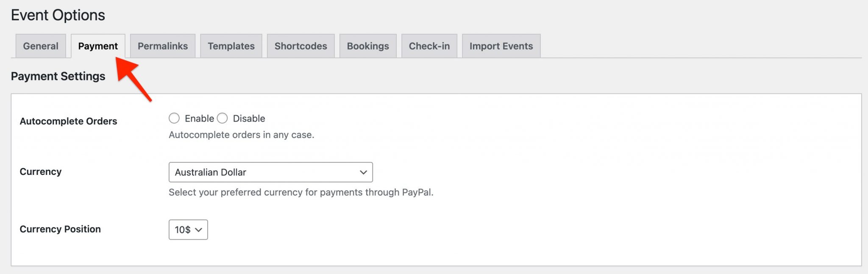
Task: Open the General tab
Action: (x=41, y=46)
